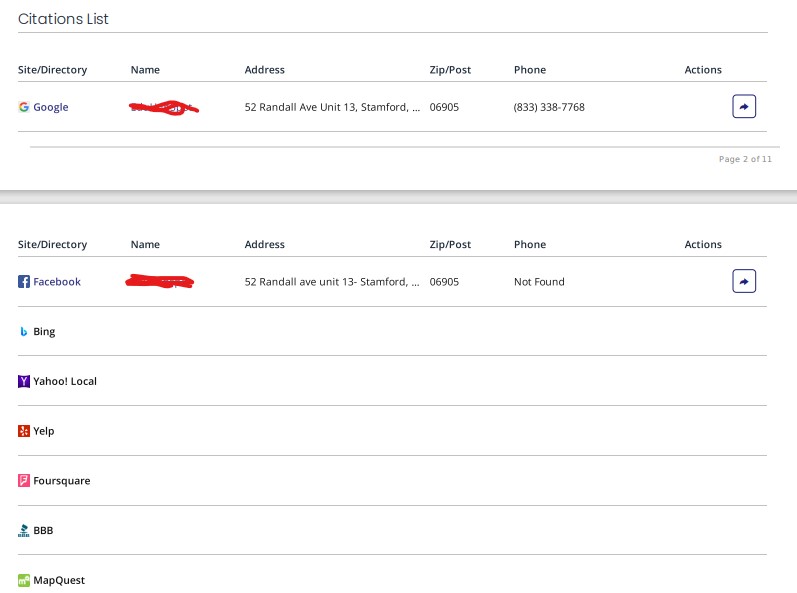Select the Bing directory name

[x=44, y=332]
